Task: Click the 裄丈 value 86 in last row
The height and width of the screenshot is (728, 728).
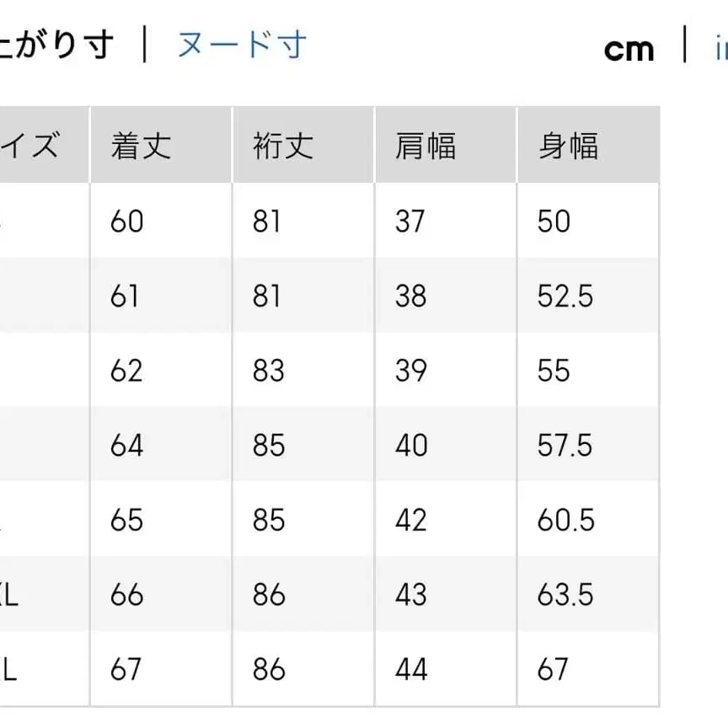Action: pos(268,670)
